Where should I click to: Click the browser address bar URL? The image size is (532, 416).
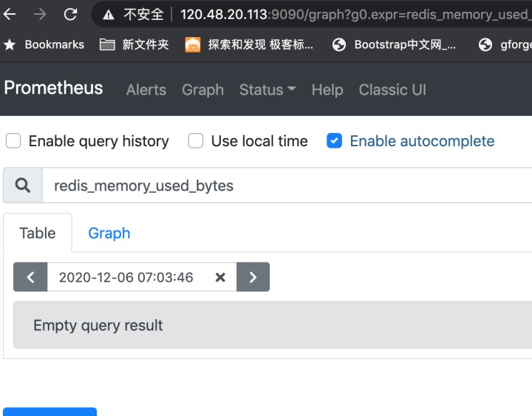tap(355, 15)
